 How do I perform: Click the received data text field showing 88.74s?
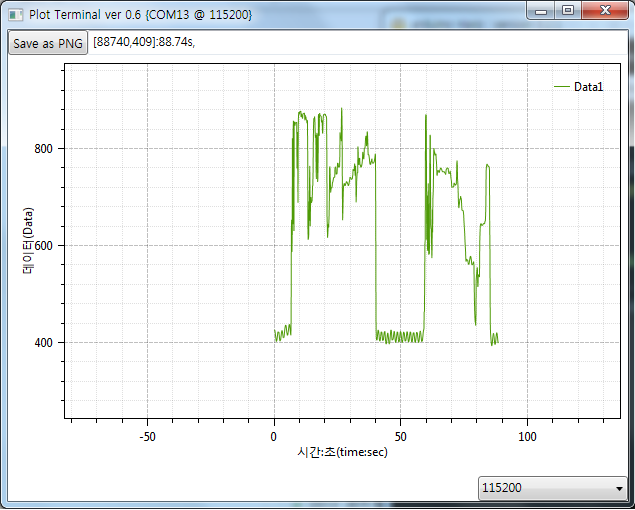click(357, 42)
